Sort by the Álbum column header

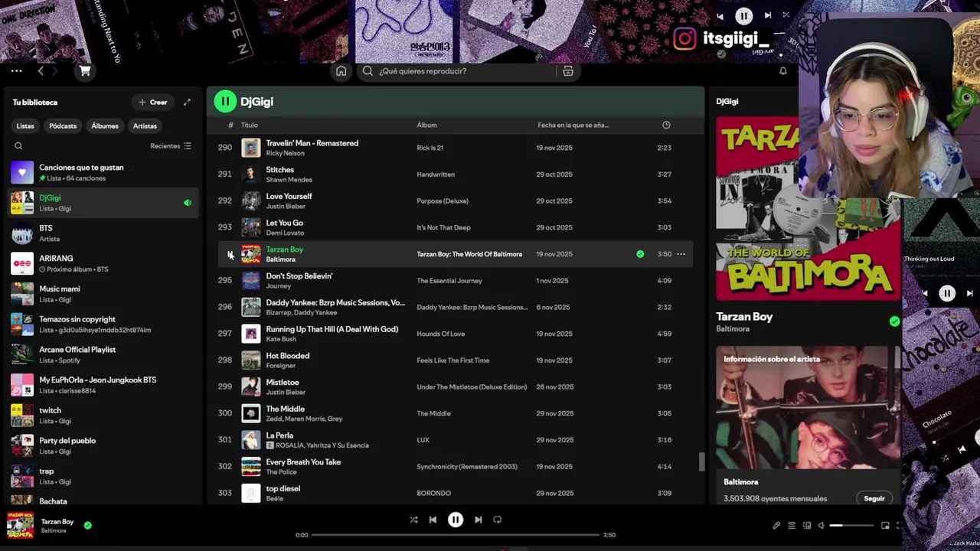click(426, 125)
